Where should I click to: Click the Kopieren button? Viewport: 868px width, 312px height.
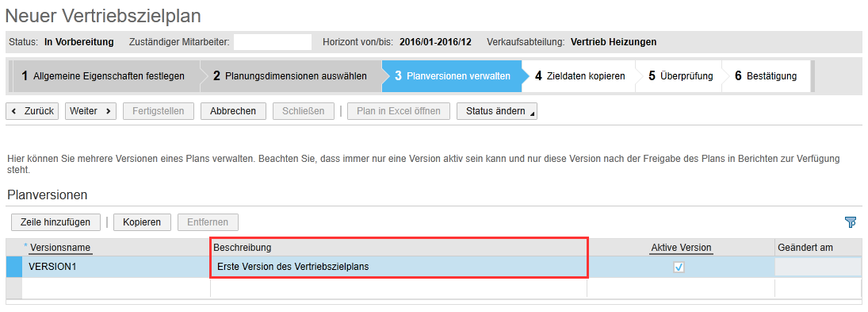142,222
